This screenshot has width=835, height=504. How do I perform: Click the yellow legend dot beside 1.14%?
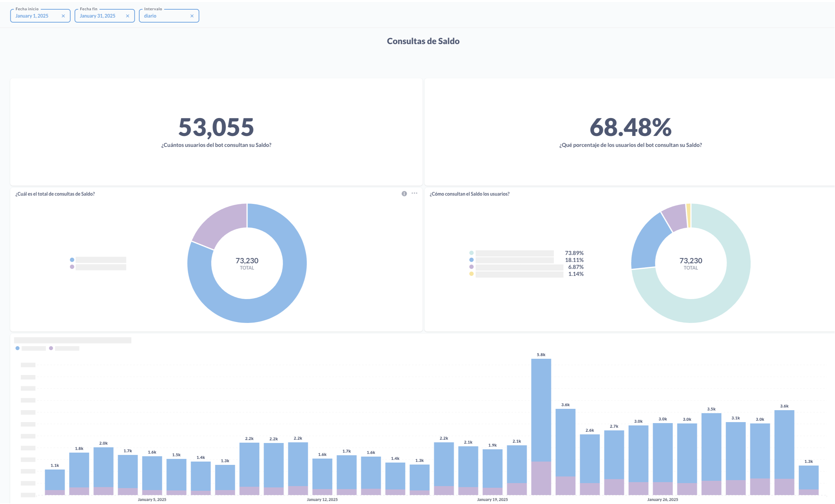(471, 274)
